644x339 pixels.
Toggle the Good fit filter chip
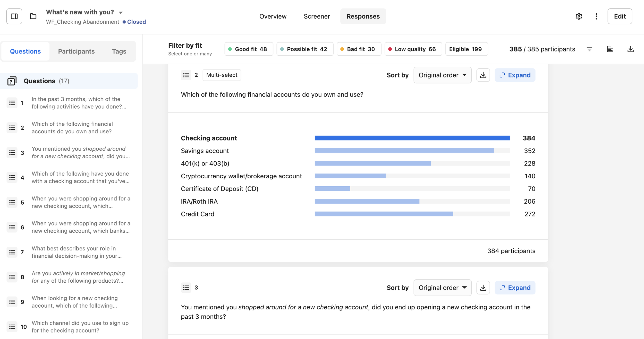pyautogui.click(x=249, y=49)
